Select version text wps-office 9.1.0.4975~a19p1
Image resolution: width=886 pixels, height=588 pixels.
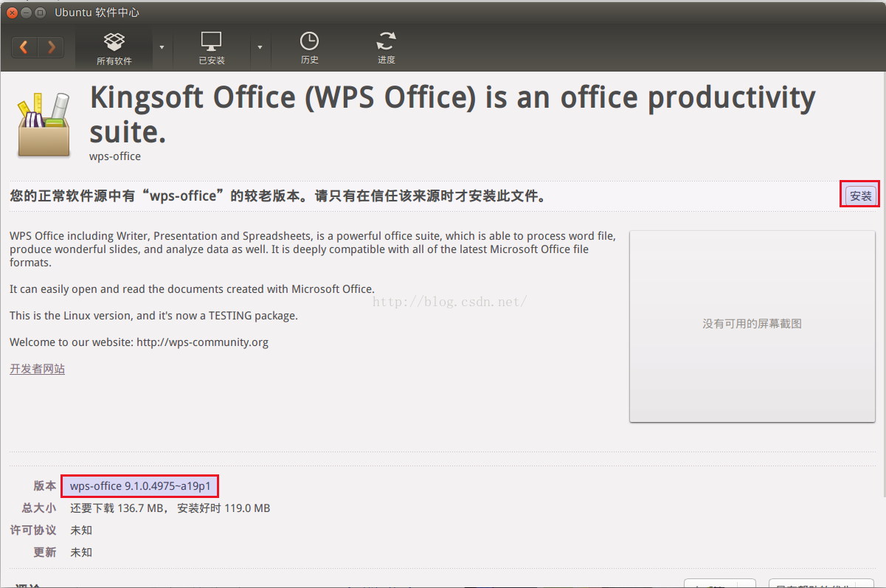(x=140, y=485)
